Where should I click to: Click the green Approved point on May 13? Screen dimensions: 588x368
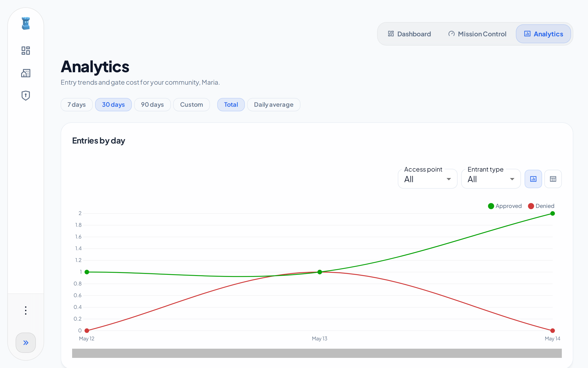[x=320, y=272]
